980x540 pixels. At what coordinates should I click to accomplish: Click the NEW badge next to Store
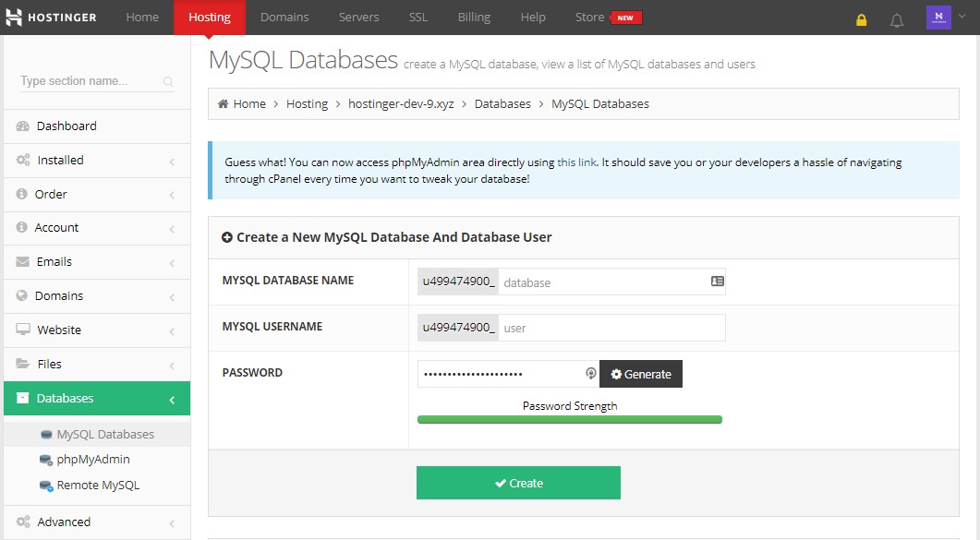625,18
